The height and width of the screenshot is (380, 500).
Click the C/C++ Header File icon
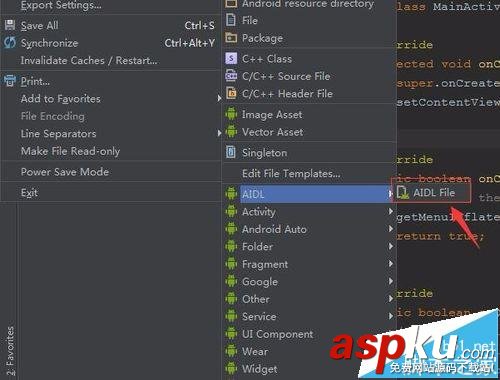pyautogui.click(x=231, y=93)
